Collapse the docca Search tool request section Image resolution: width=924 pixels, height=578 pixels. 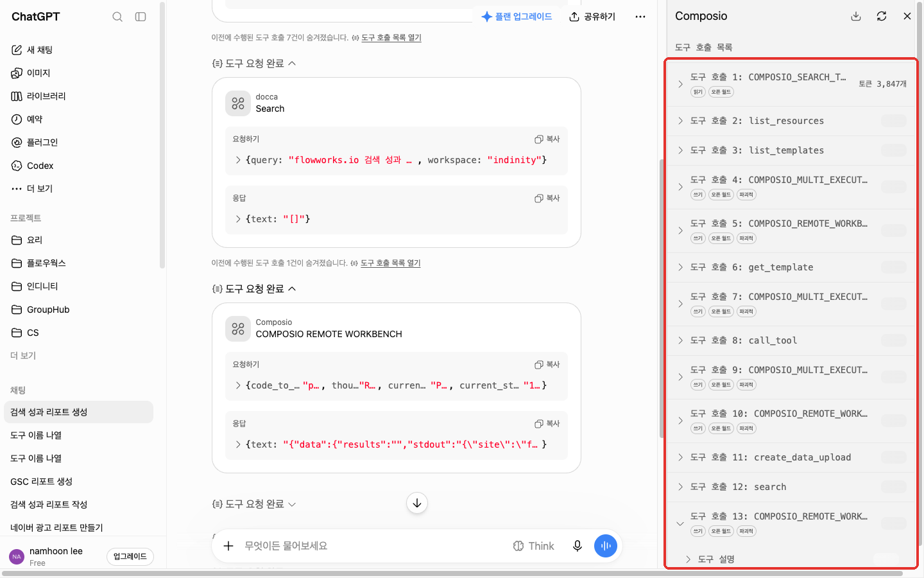coord(254,64)
